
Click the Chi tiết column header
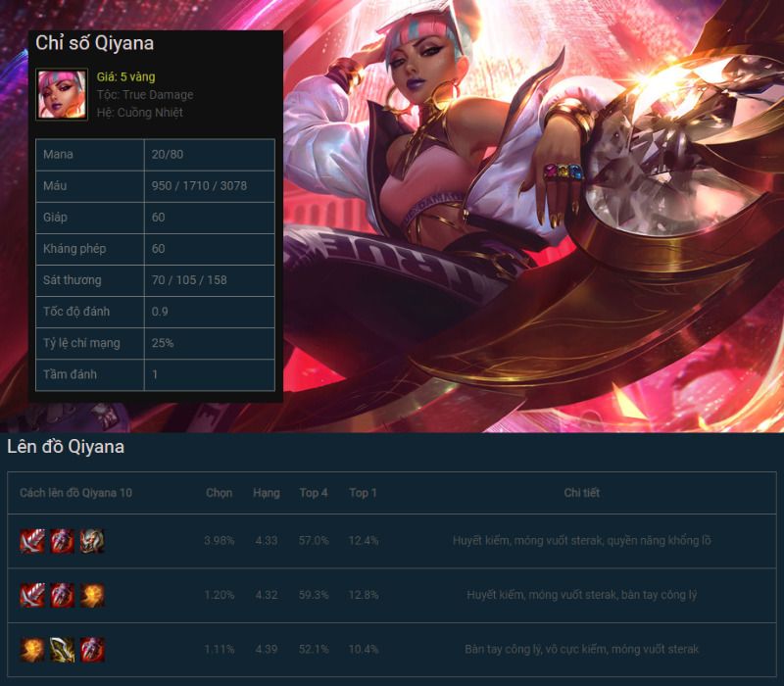(x=581, y=493)
